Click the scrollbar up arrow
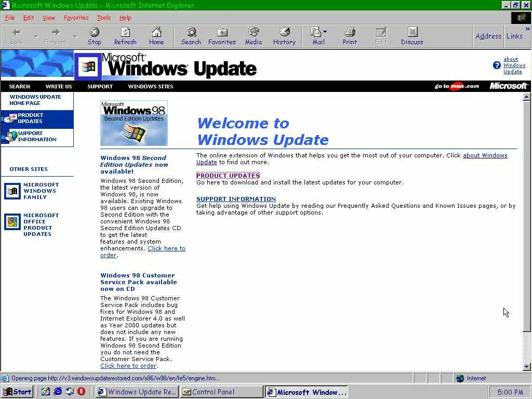This screenshot has width=532, height=399. tap(527, 97)
